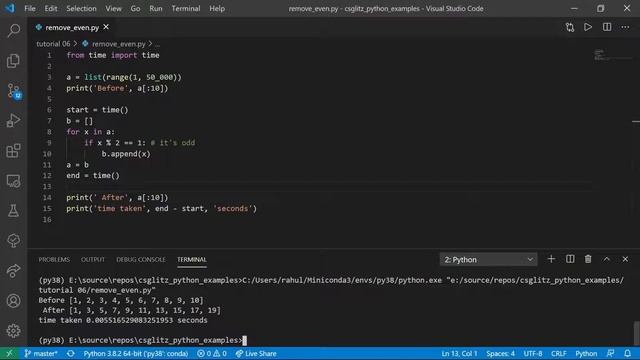Click the VS Code logo icon
The height and width of the screenshot is (360, 640).
(9, 8)
